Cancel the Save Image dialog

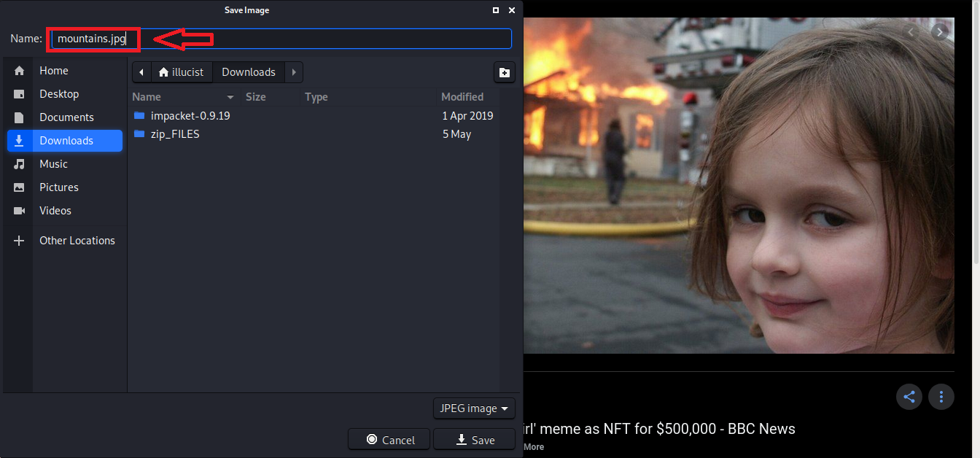click(x=390, y=440)
